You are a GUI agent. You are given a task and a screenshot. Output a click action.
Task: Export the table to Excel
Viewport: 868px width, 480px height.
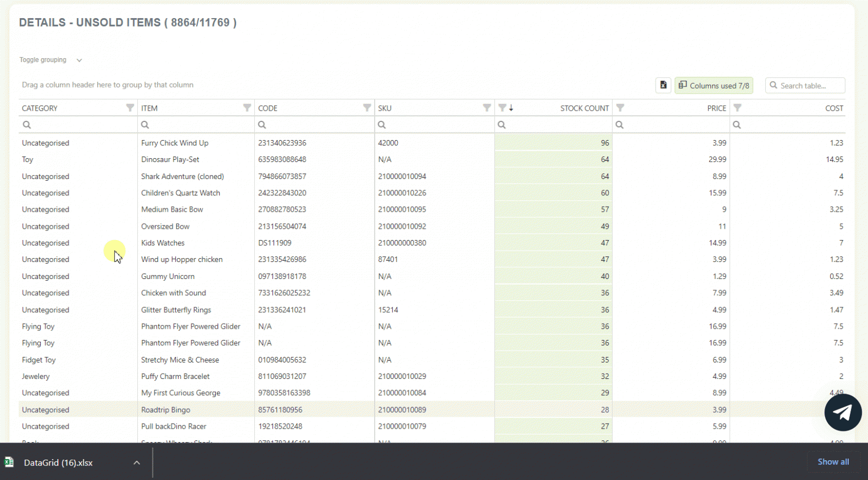[663, 85]
